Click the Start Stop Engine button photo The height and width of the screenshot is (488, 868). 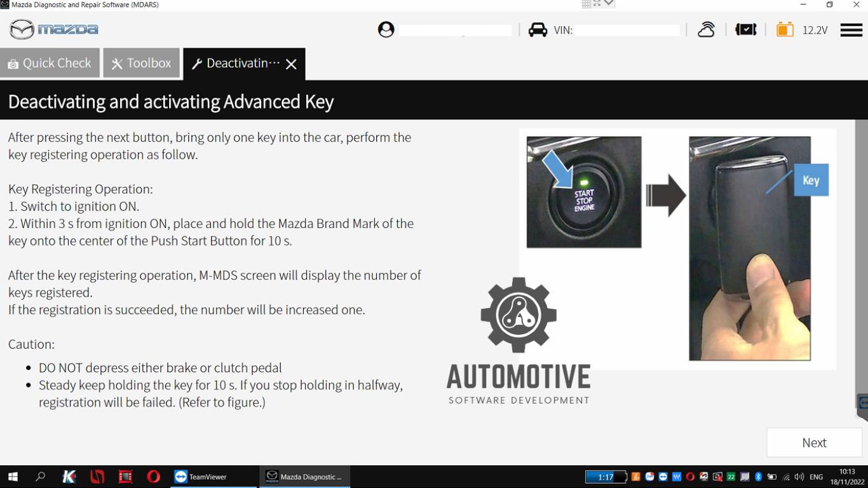click(584, 192)
